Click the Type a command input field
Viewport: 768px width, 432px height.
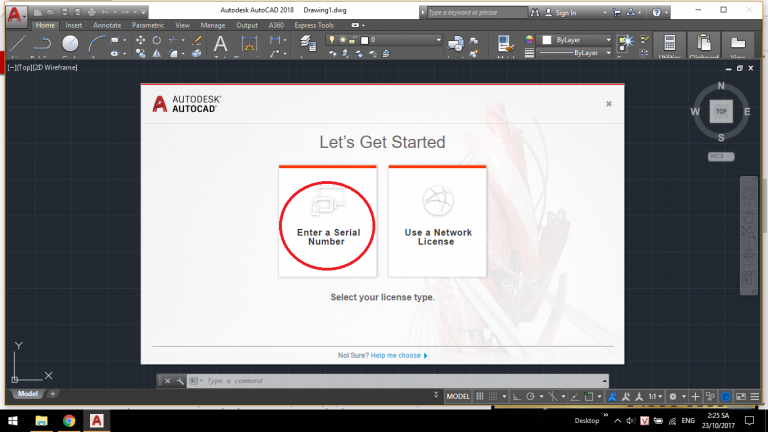pos(400,381)
